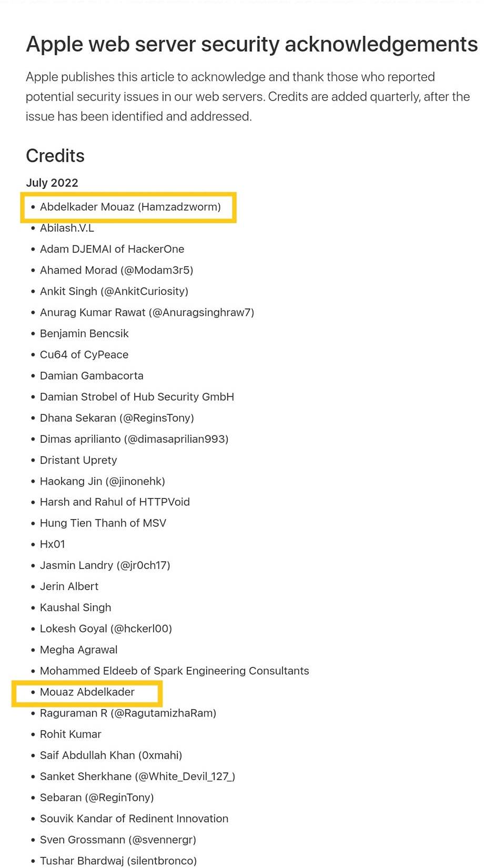Click the 'Apple web server security acknowledgements' heading
Viewport: 485px width, 868px height.
tap(251, 44)
